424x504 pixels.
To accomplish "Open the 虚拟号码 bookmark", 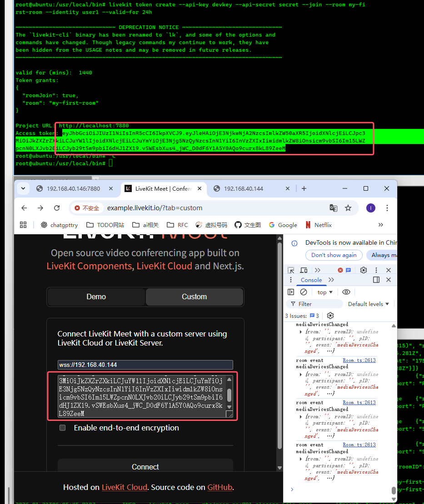I will (211, 225).
